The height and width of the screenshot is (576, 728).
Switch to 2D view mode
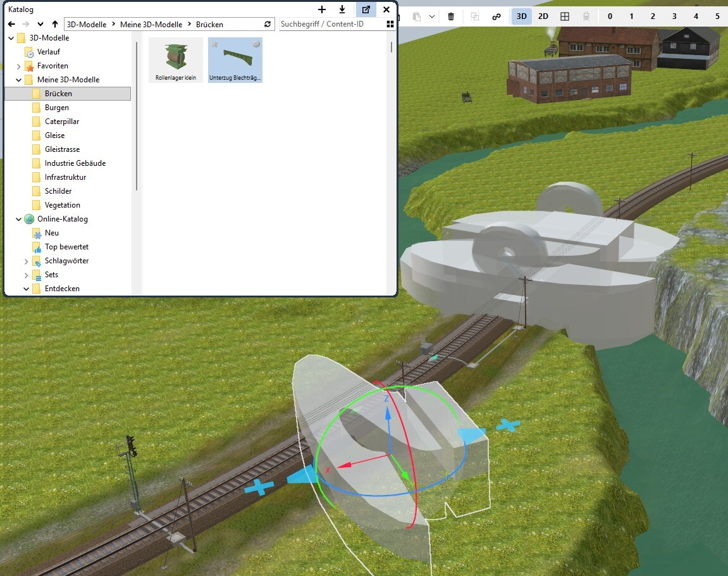click(x=543, y=16)
